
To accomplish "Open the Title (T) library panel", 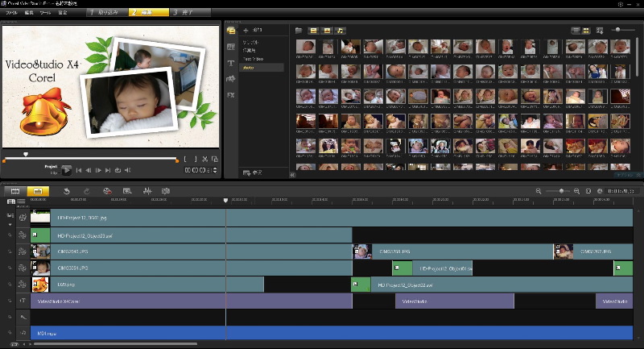I will tap(231, 62).
